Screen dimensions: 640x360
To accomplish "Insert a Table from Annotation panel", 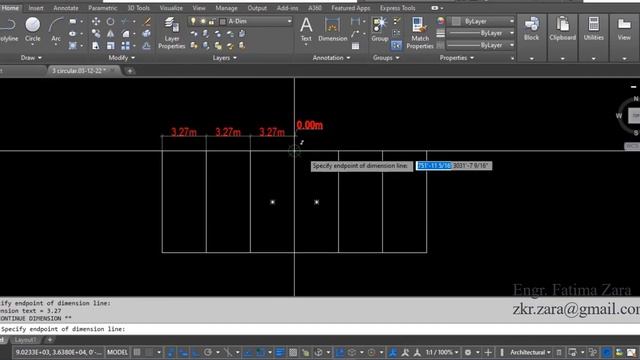I will (356, 46).
